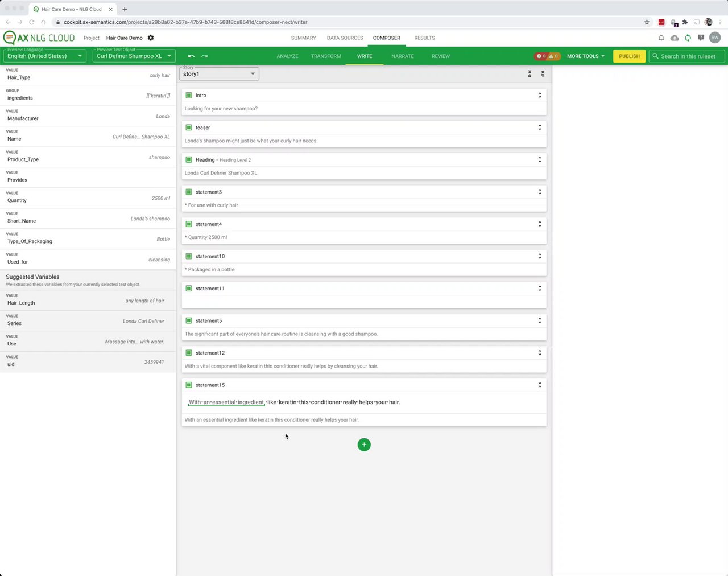Image resolution: width=728 pixels, height=576 pixels.
Task: Open the RW user avatar menu
Action: pos(715,38)
